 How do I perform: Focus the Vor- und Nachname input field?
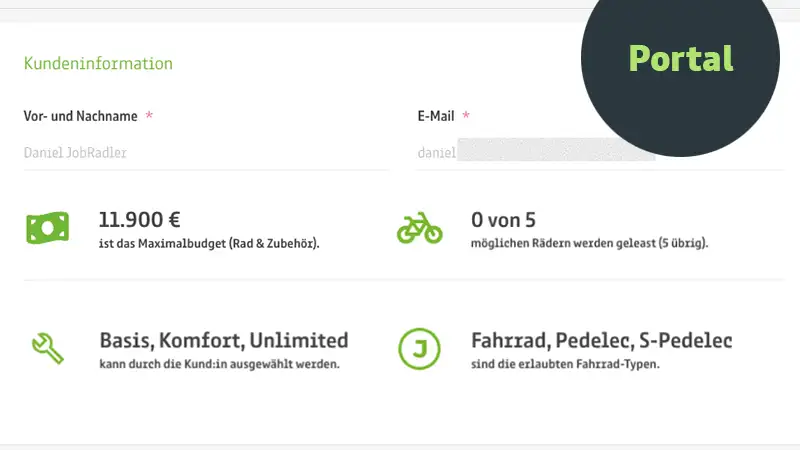point(205,153)
